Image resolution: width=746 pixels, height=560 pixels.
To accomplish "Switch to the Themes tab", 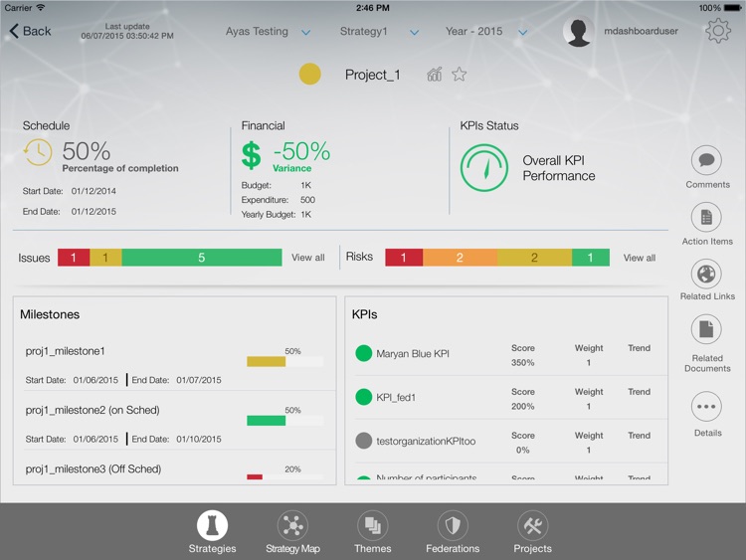I will coord(373,532).
